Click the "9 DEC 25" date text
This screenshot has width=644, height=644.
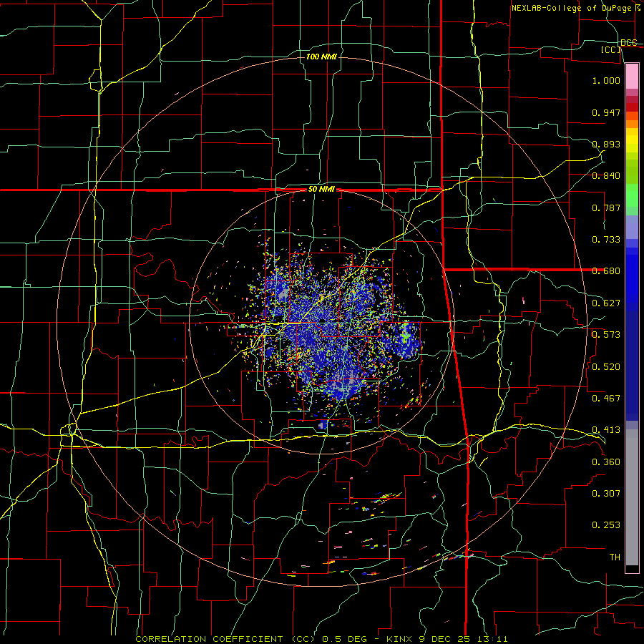tap(444, 639)
